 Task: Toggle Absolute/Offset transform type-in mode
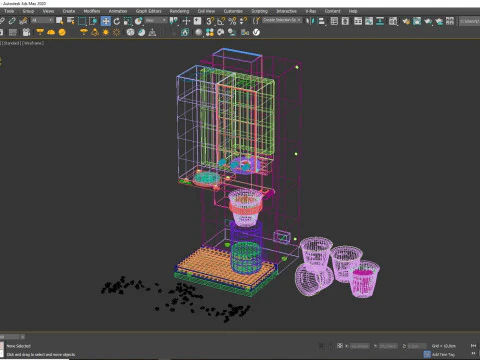click(x=340, y=346)
